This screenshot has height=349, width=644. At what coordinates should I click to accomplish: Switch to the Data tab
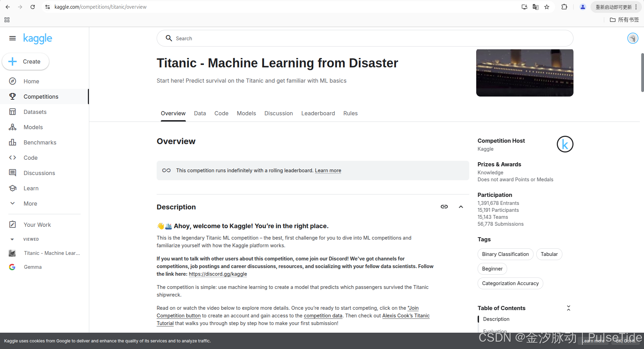(x=200, y=113)
